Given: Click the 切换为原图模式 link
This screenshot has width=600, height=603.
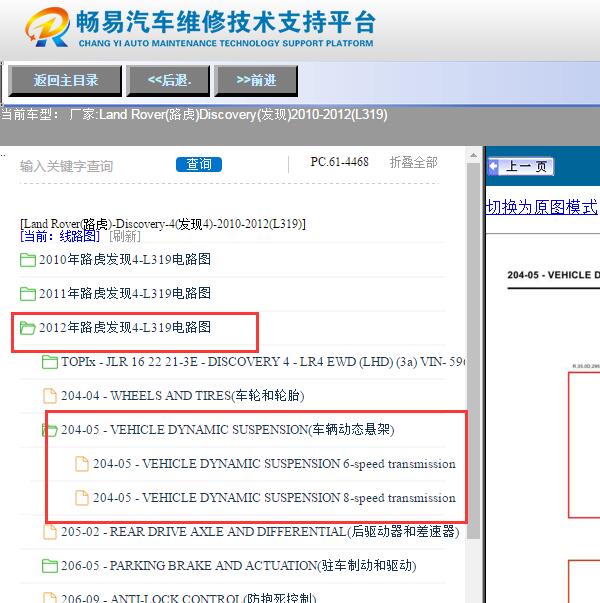Looking at the screenshot, I should (542, 207).
